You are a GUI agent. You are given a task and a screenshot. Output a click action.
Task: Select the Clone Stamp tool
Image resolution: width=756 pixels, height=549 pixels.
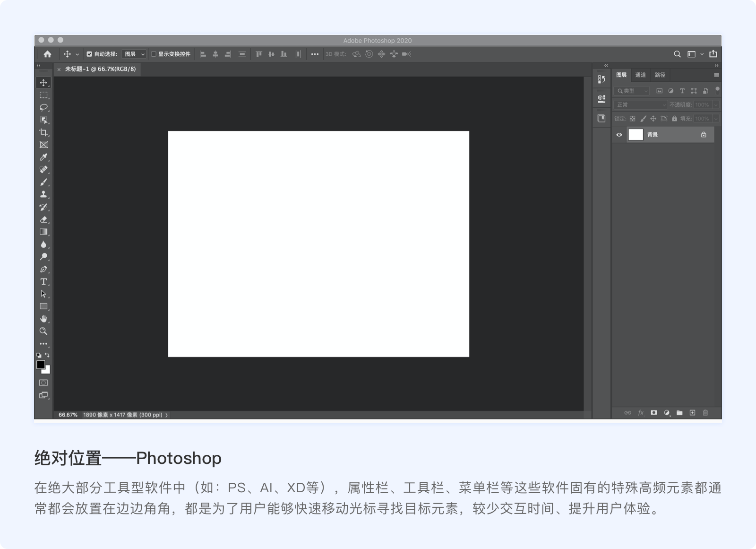point(43,194)
